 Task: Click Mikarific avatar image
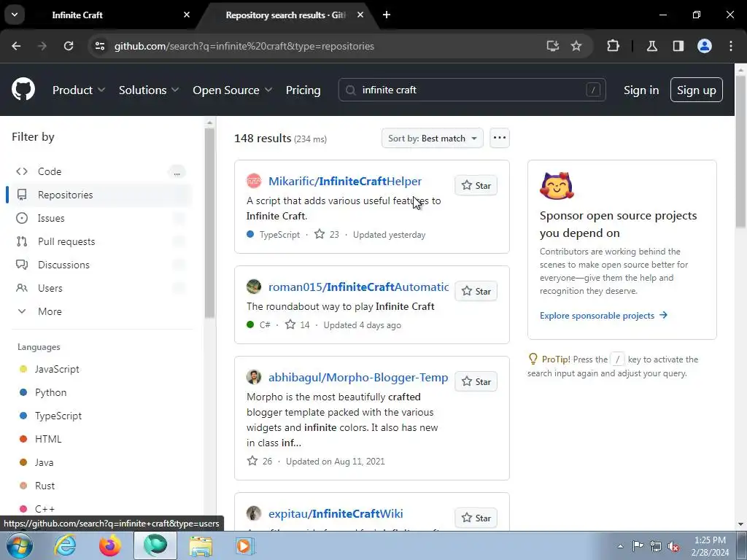click(x=254, y=181)
